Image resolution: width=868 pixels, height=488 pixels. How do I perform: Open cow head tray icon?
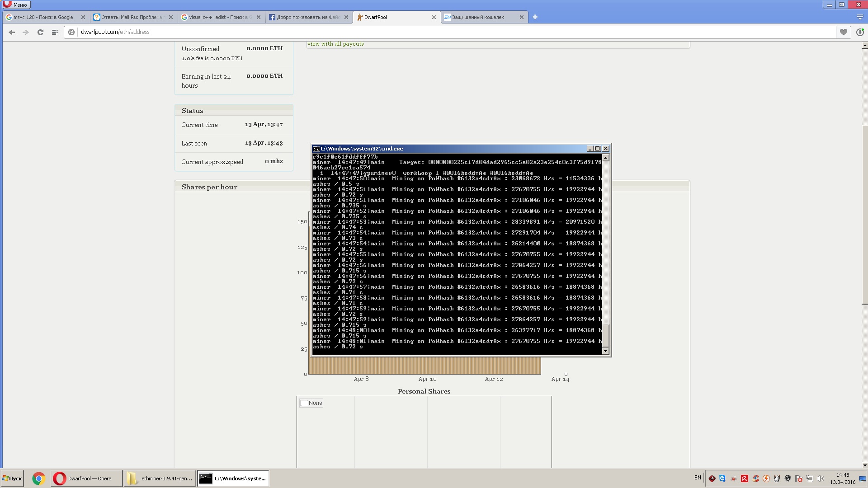coord(777,479)
